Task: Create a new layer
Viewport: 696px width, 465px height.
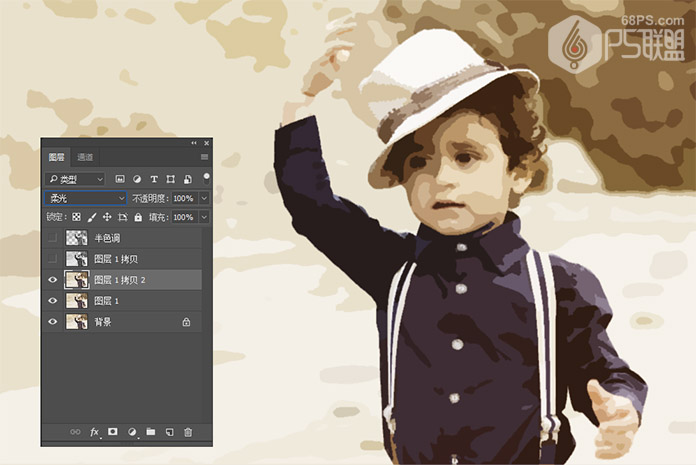Action: pos(170,432)
